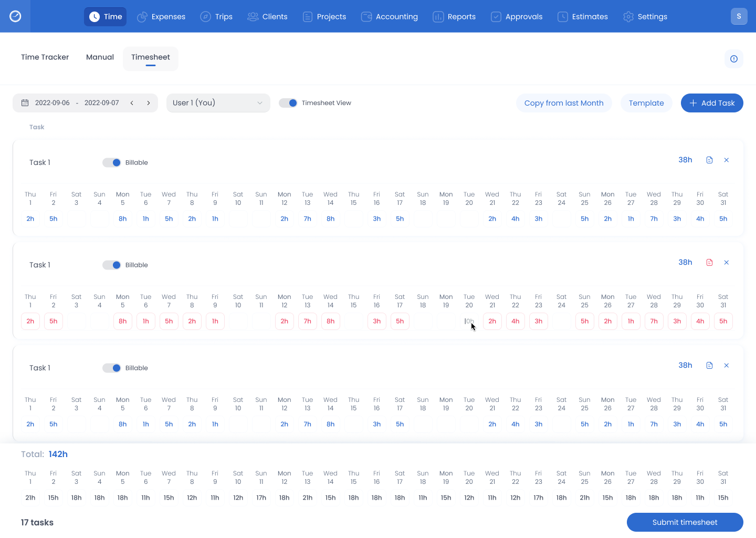The height and width of the screenshot is (538, 756).
Task: Open user avatar S in header
Action: click(739, 16)
